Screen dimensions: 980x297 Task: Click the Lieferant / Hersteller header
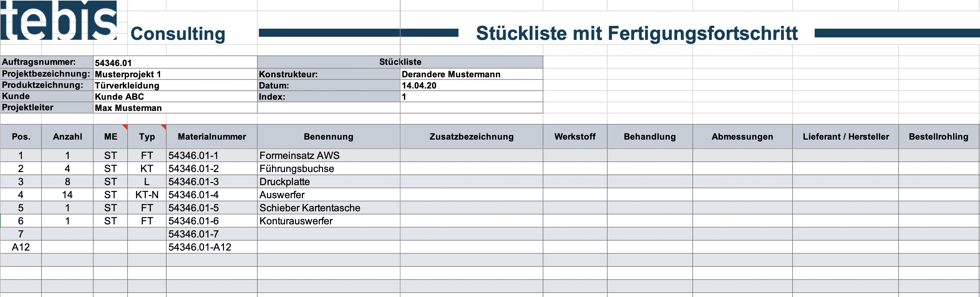click(x=845, y=137)
